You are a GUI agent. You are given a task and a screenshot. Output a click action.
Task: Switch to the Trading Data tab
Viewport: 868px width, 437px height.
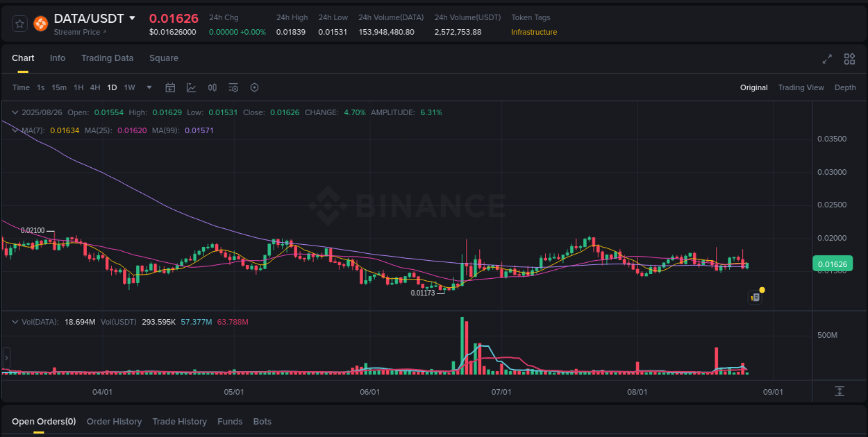(x=107, y=58)
